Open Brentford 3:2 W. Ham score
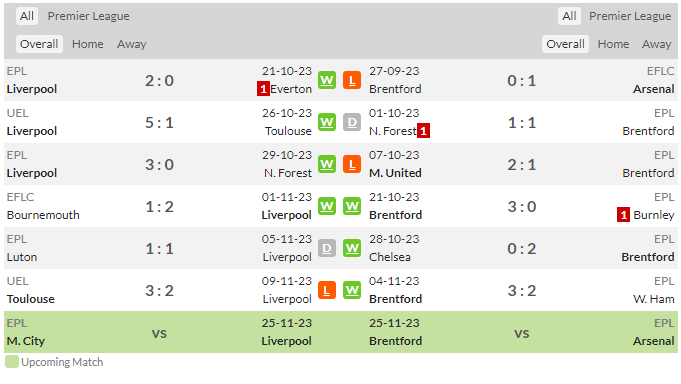 point(522,290)
